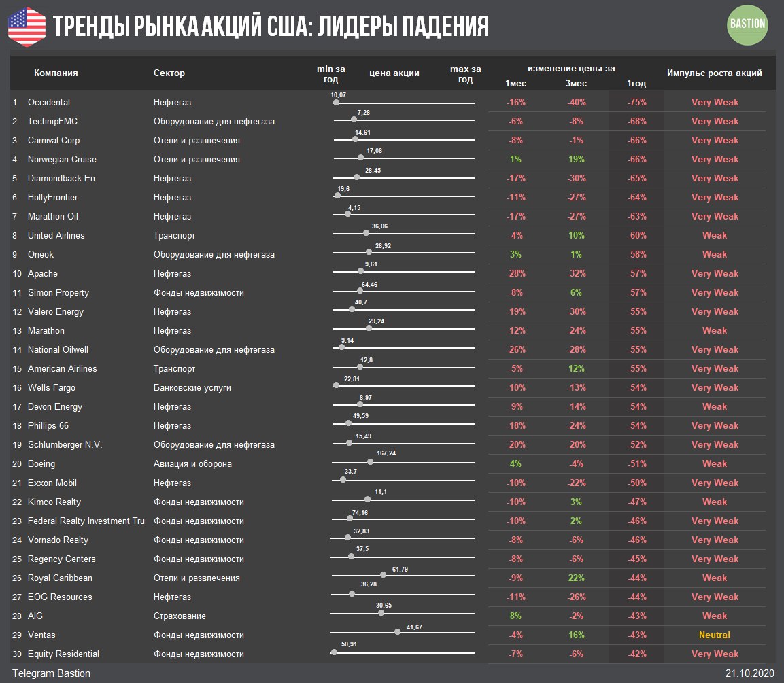Select the Boeing company name
Screen dimensions: 784x683
pos(41,463)
